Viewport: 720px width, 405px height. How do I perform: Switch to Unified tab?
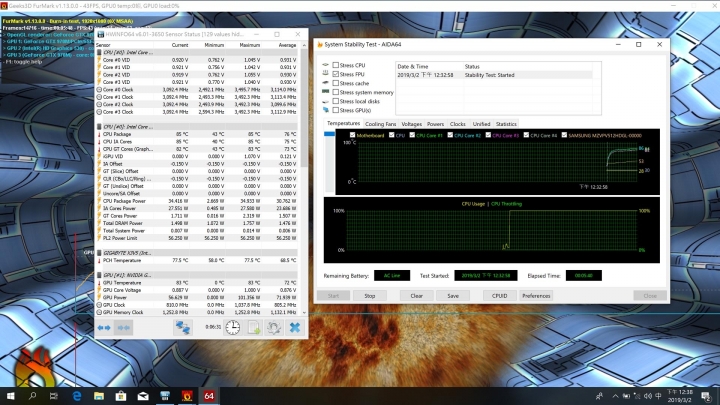pyautogui.click(x=481, y=124)
